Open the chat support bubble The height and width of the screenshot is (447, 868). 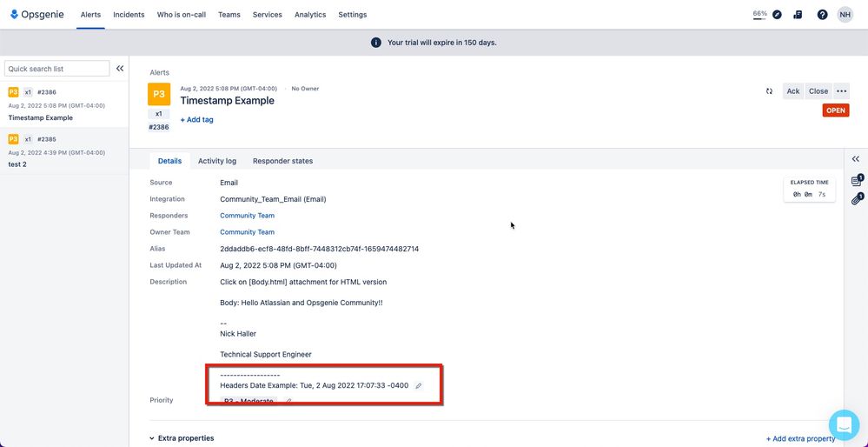[x=844, y=425]
